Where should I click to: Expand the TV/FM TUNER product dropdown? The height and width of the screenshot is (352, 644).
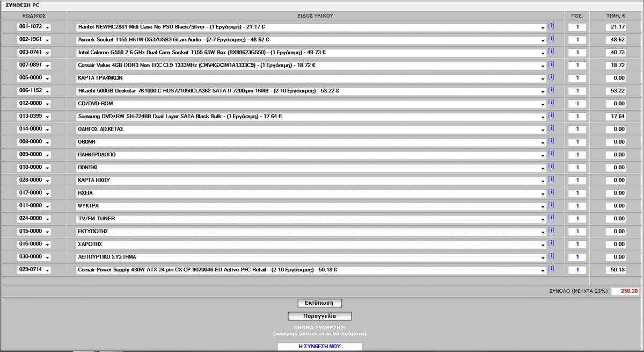[311, 219]
